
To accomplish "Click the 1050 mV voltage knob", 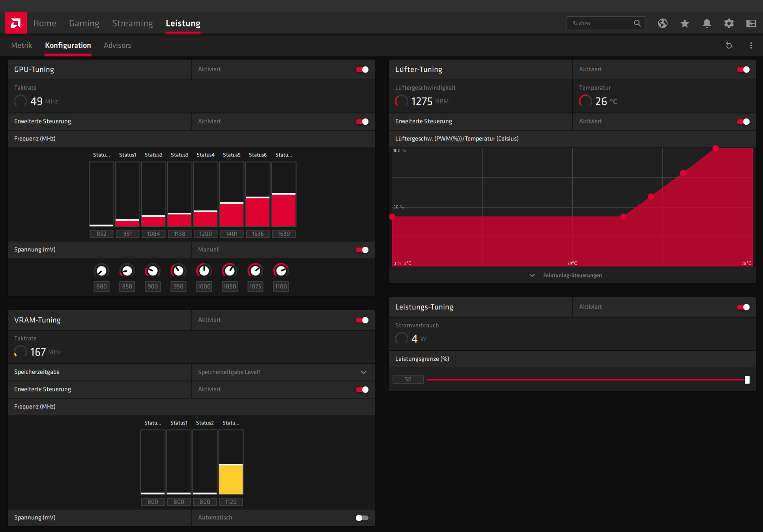I will click(230, 271).
